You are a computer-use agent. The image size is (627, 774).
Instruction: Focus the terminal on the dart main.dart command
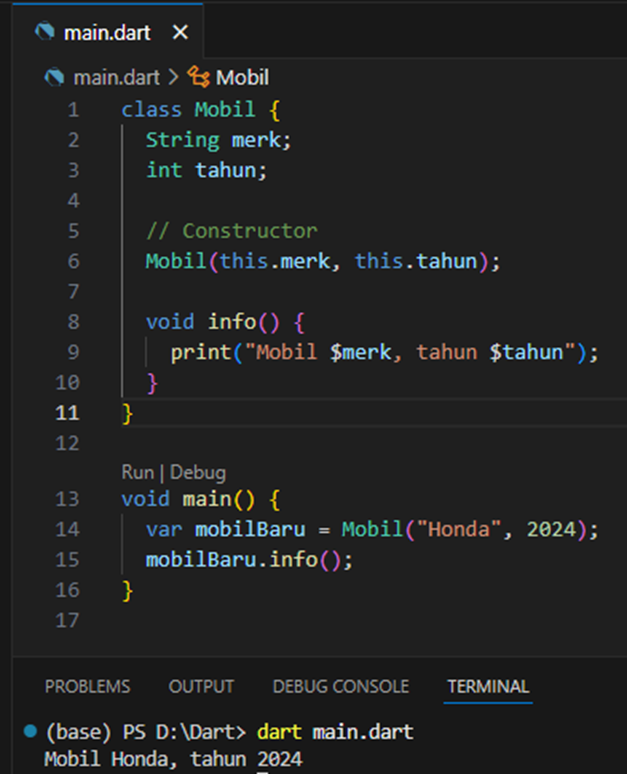pyautogui.click(x=335, y=733)
